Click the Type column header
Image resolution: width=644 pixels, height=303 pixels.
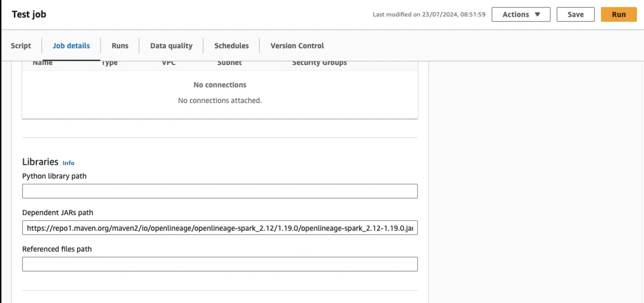tap(110, 64)
